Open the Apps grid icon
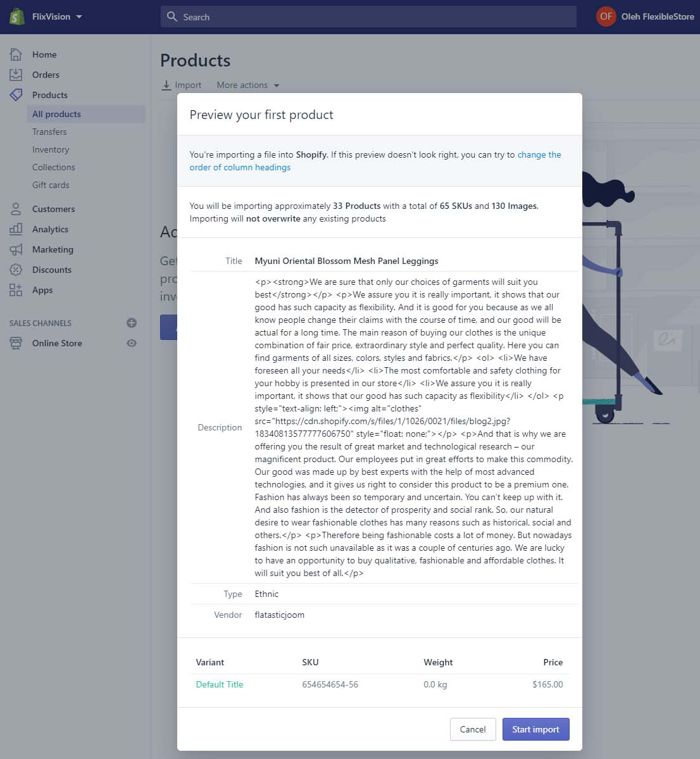The image size is (700, 759). pyautogui.click(x=16, y=290)
